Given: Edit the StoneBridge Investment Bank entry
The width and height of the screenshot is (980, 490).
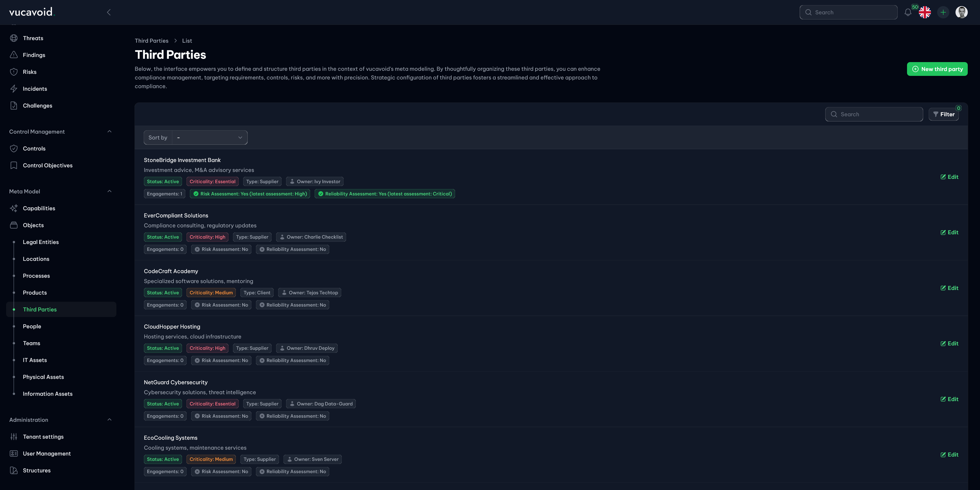Looking at the screenshot, I should [949, 177].
